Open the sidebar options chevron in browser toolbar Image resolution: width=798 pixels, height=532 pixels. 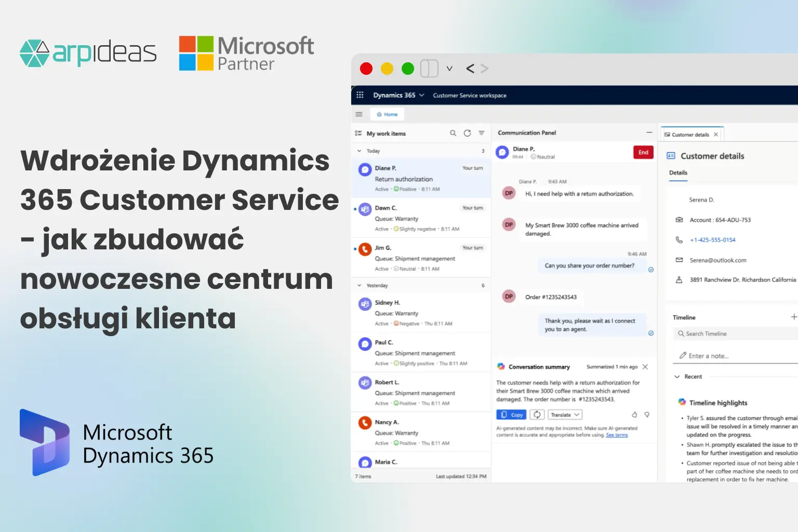[x=449, y=69]
